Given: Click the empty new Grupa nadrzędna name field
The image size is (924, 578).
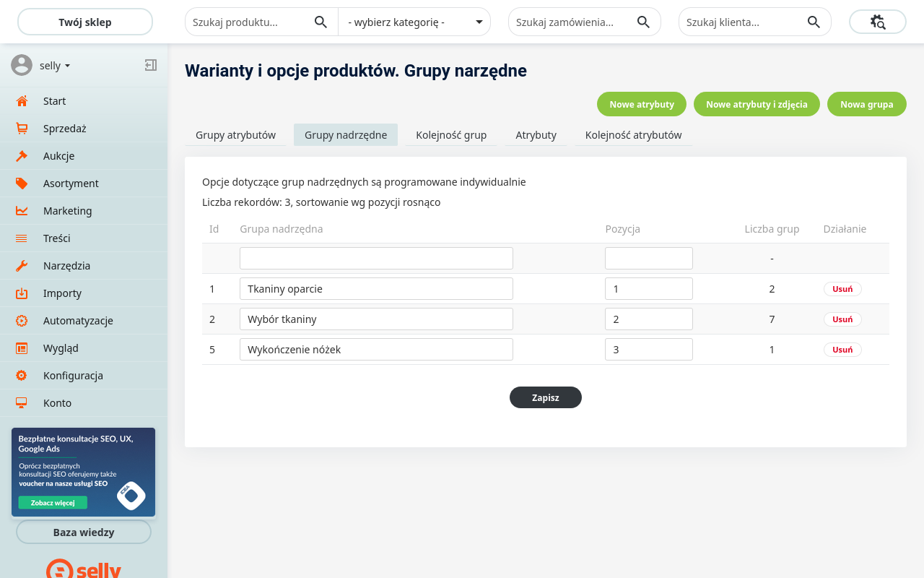Looking at the screenshot, I should 376,259.
